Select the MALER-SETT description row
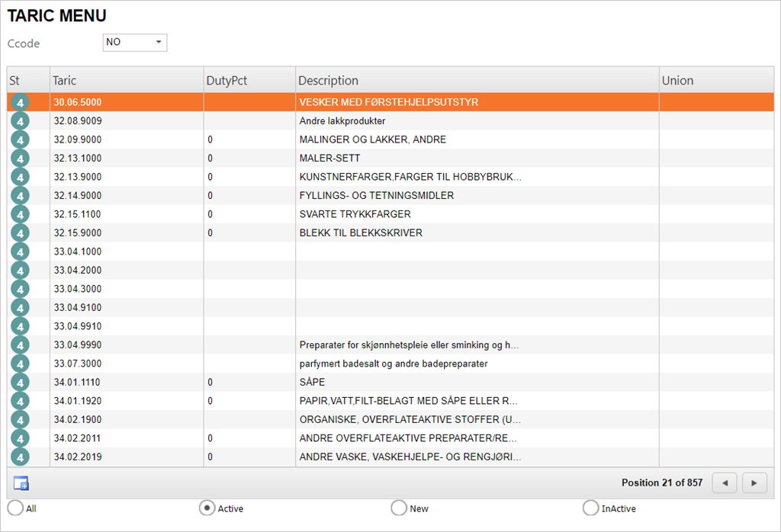Screen dimensions: 781x532 click(x=329, y=159)
